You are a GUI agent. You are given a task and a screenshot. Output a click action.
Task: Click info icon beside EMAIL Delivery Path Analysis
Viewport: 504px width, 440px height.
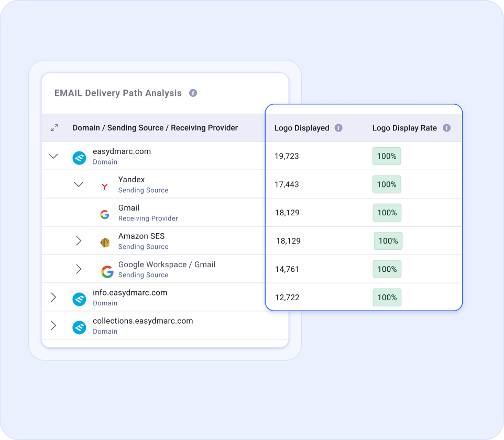[193, 93]
